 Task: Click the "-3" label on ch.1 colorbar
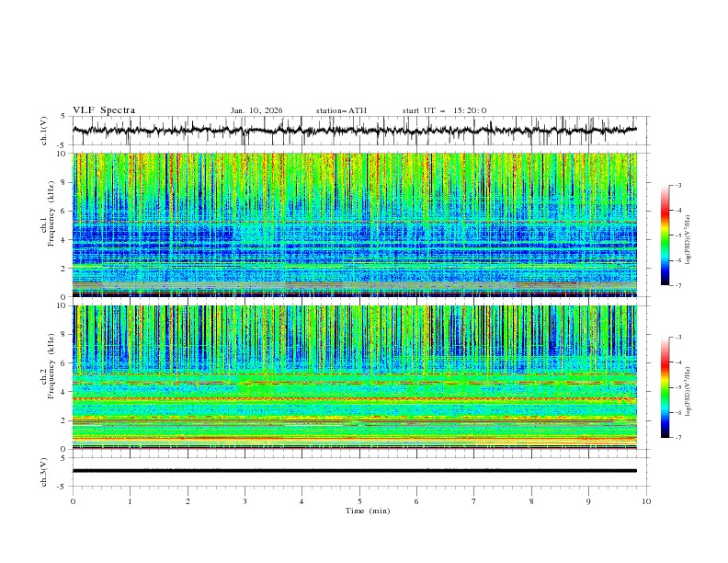[x=677, y=185]
